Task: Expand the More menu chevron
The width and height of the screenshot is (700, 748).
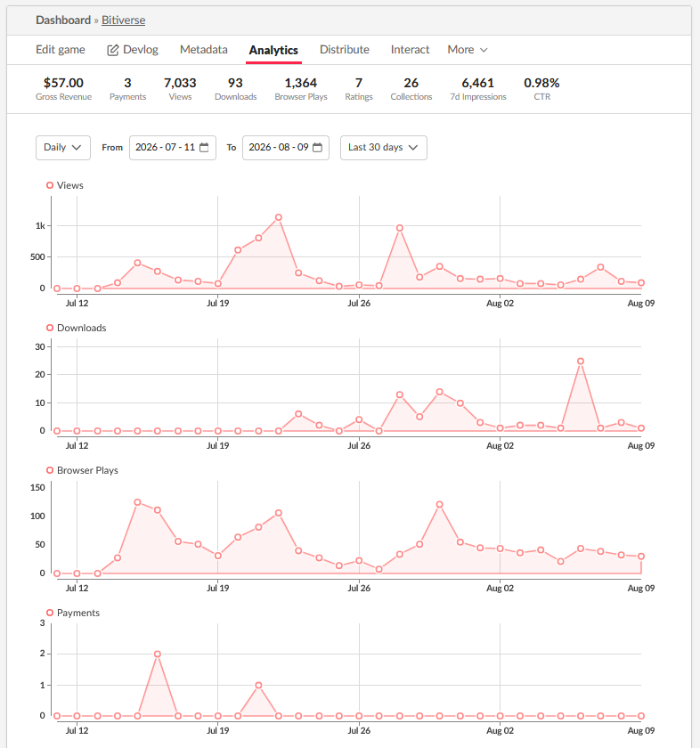Action: (x=484, y=50)
